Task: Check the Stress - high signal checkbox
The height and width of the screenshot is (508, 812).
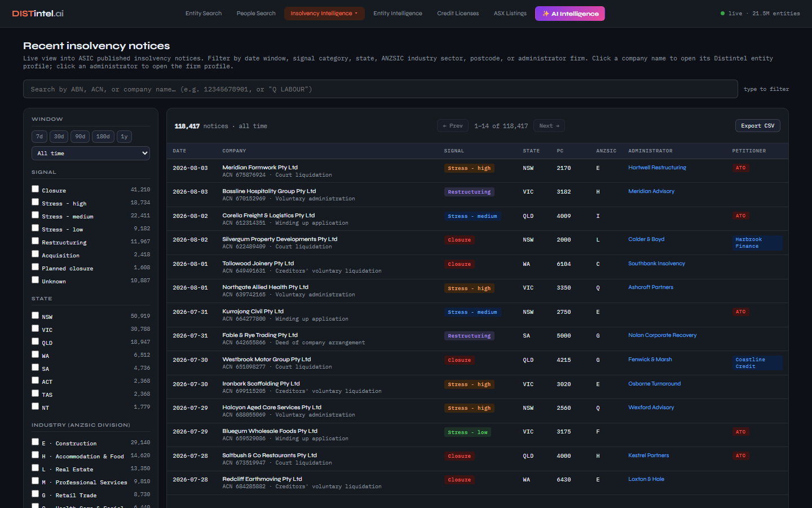Action: (x=36, y=202)
